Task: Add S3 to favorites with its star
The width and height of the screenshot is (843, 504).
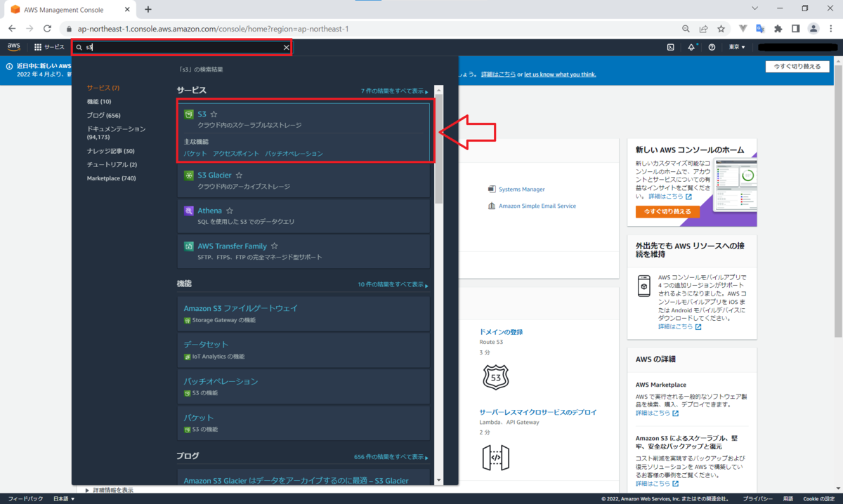Action: tap(214, 114)
